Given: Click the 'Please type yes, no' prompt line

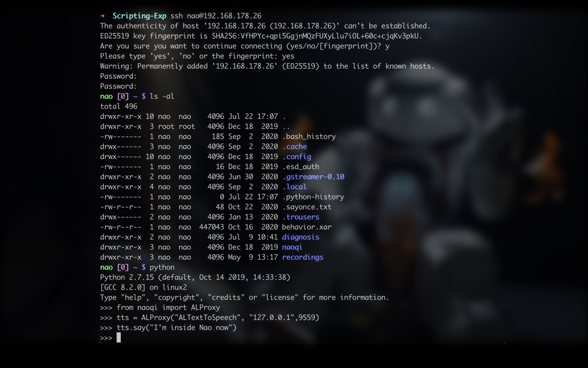Looking at the screenshot, I should (x=197, y=56).
